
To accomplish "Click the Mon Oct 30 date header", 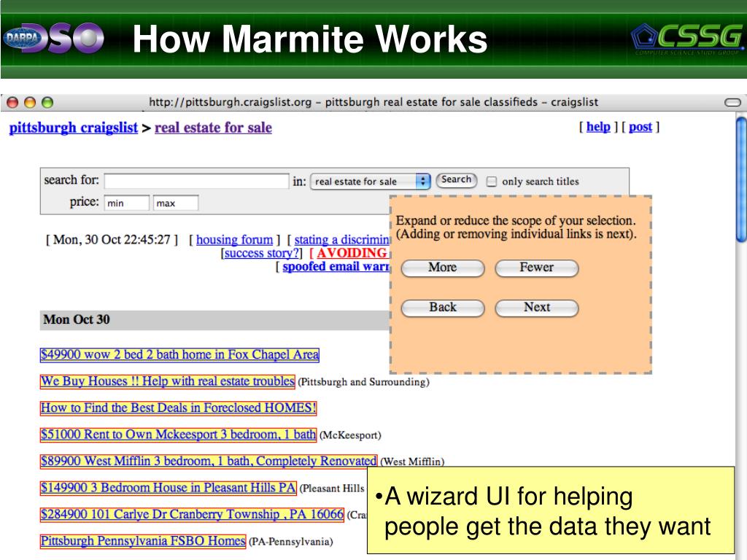I will [x=77, y=319].
